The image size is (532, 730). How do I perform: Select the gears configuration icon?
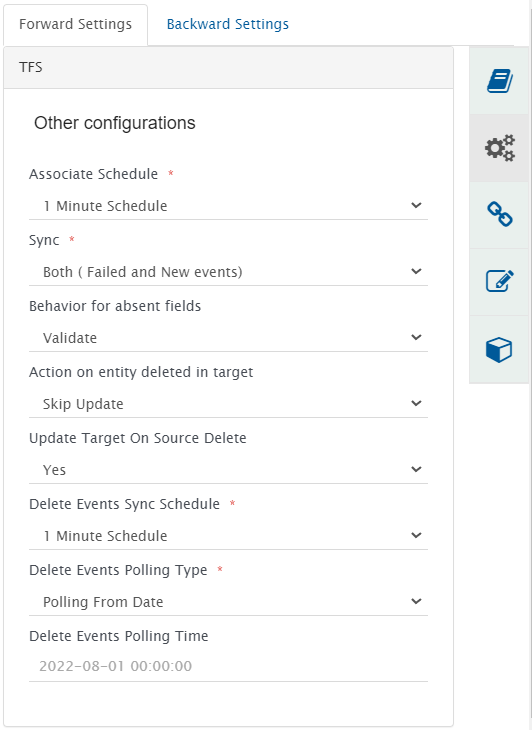coord(500,148)
